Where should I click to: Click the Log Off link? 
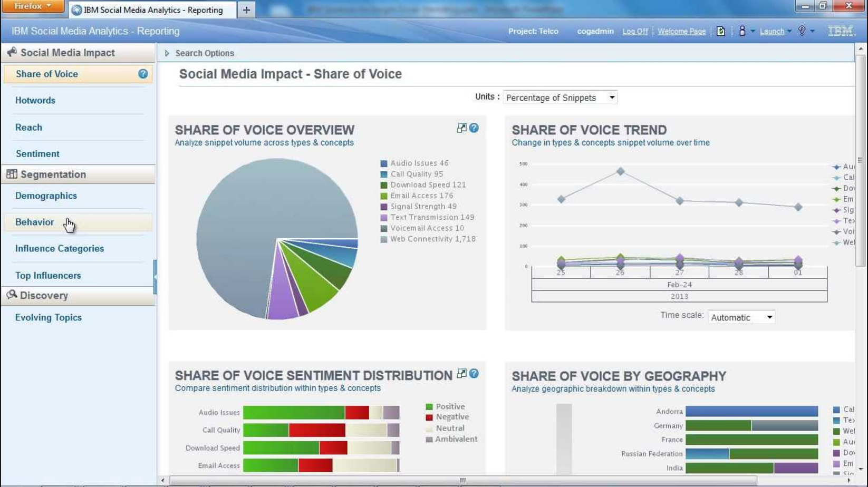coord(635,31)
